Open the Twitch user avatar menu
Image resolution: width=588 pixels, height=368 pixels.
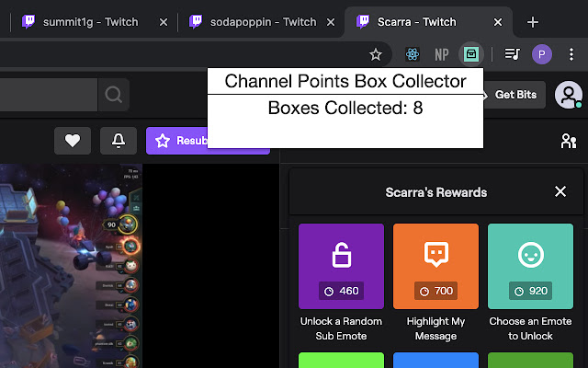(569, 95)
